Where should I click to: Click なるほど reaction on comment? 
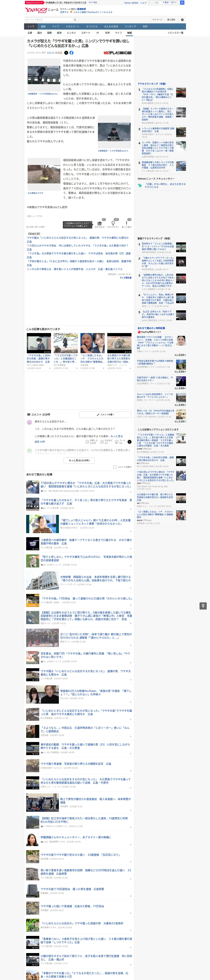pos(103,442)
